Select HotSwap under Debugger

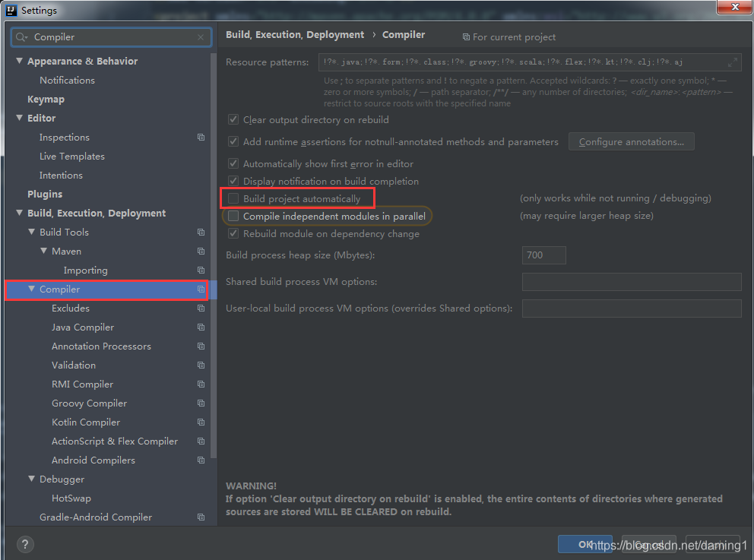pos(71,498)
